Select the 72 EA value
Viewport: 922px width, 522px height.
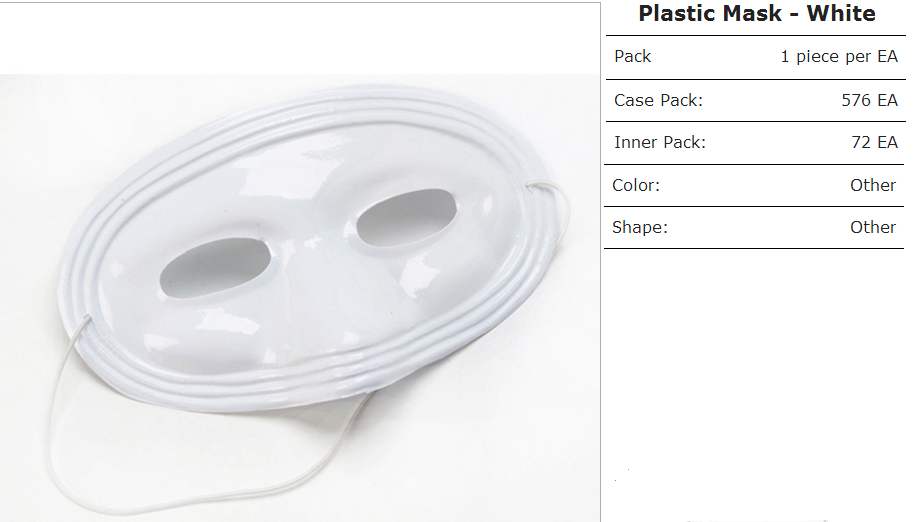874,142
